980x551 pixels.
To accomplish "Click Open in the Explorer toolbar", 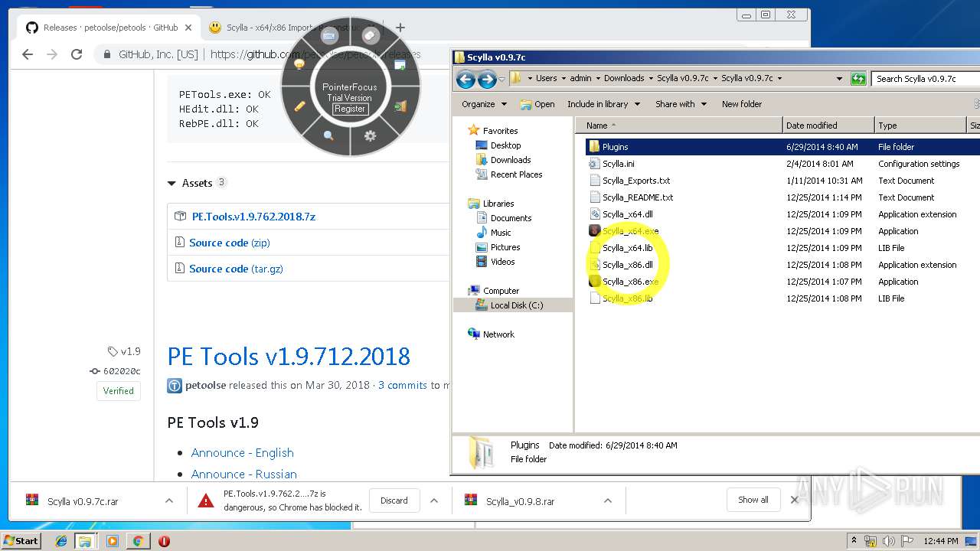I will [537, 104].
